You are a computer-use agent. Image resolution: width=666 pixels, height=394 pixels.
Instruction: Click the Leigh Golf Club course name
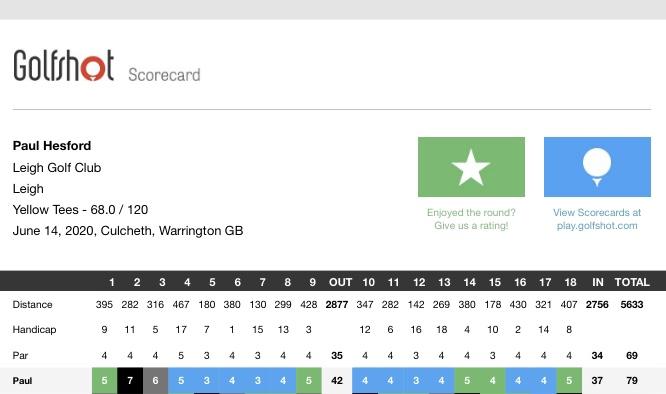[x=57, y=168]
